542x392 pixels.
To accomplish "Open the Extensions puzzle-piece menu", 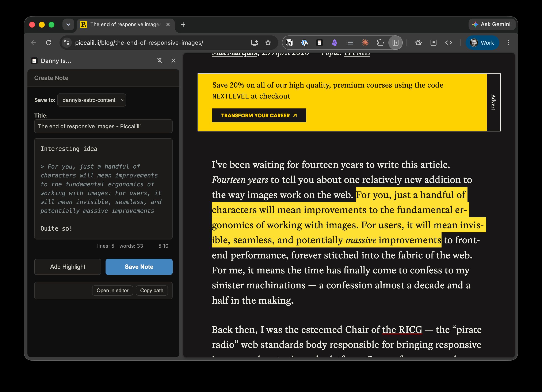I will coord(380,43).
